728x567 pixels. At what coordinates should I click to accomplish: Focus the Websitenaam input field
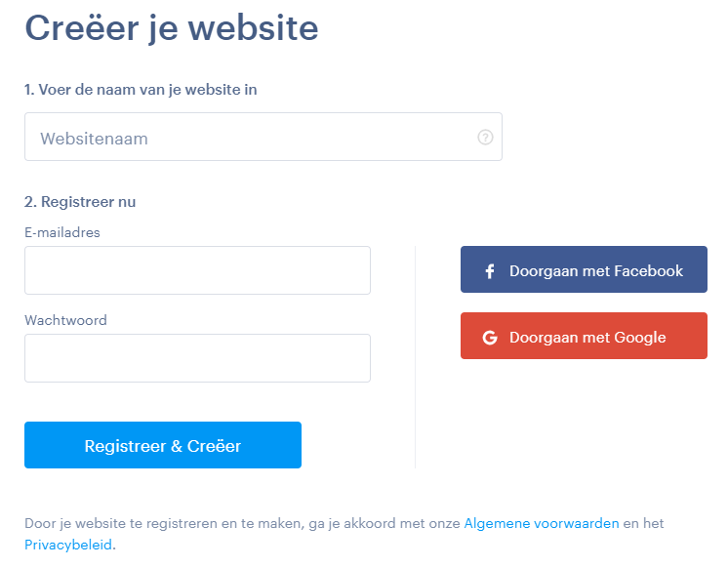(x=263, y=137)
